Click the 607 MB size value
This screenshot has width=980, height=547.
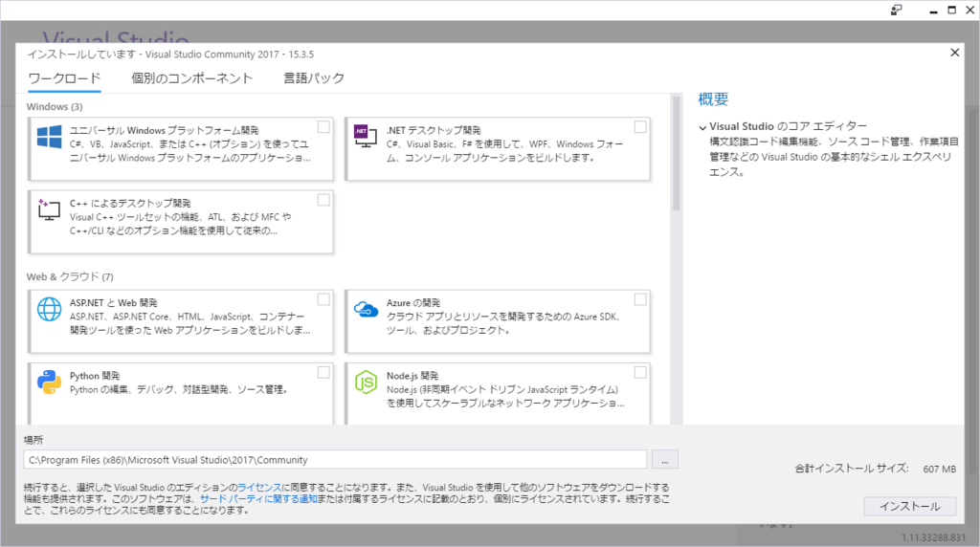940,469
